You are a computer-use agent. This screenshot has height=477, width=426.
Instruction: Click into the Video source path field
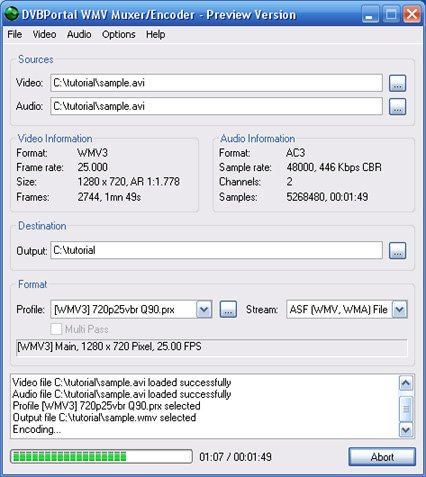pyautogui.click(x=216, y=83)
